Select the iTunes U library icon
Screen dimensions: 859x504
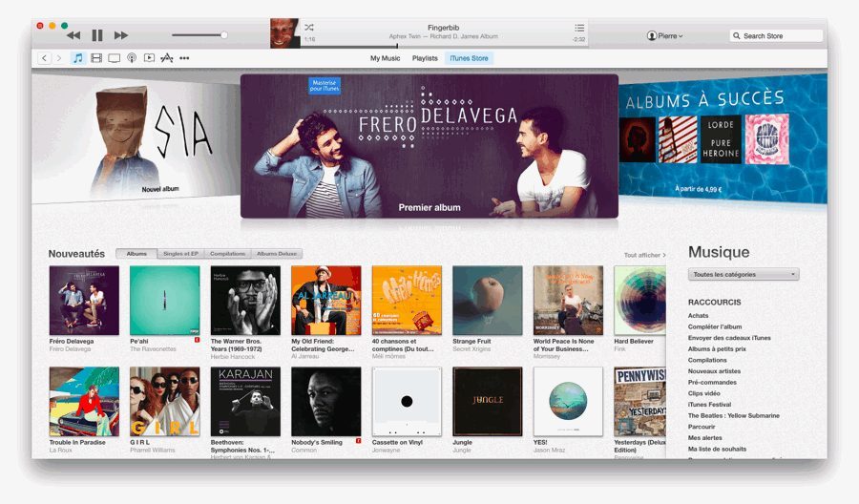149,58
